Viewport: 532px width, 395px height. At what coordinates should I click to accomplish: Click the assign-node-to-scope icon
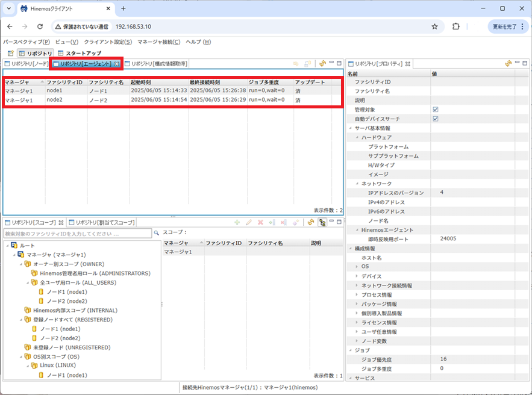click(x=272, y=222)
